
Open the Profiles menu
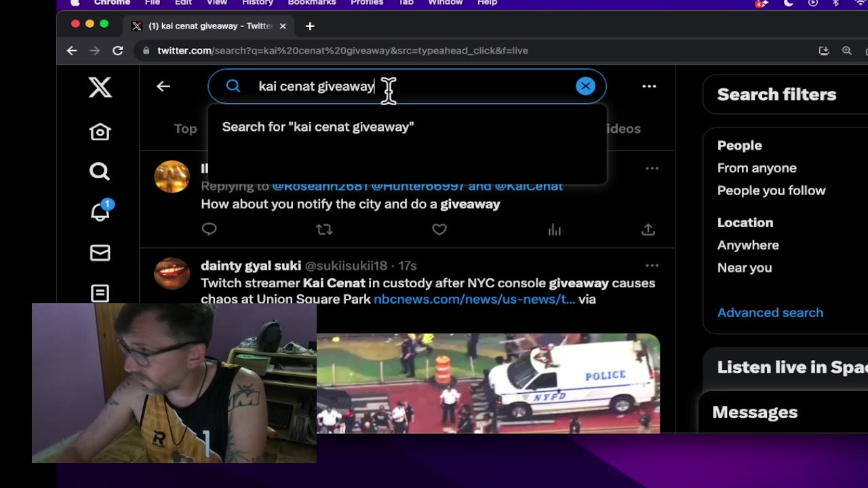(x=367, y=3)
